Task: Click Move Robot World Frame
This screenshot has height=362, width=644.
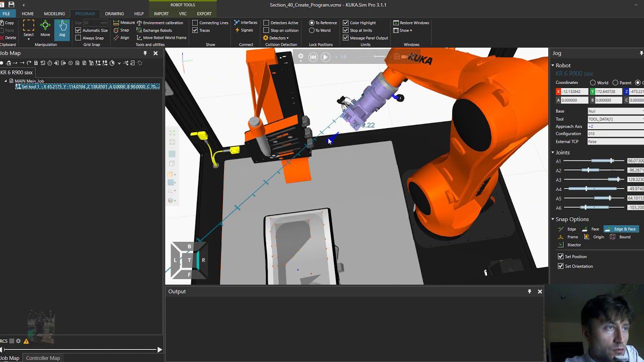Action: coord(161,38)
